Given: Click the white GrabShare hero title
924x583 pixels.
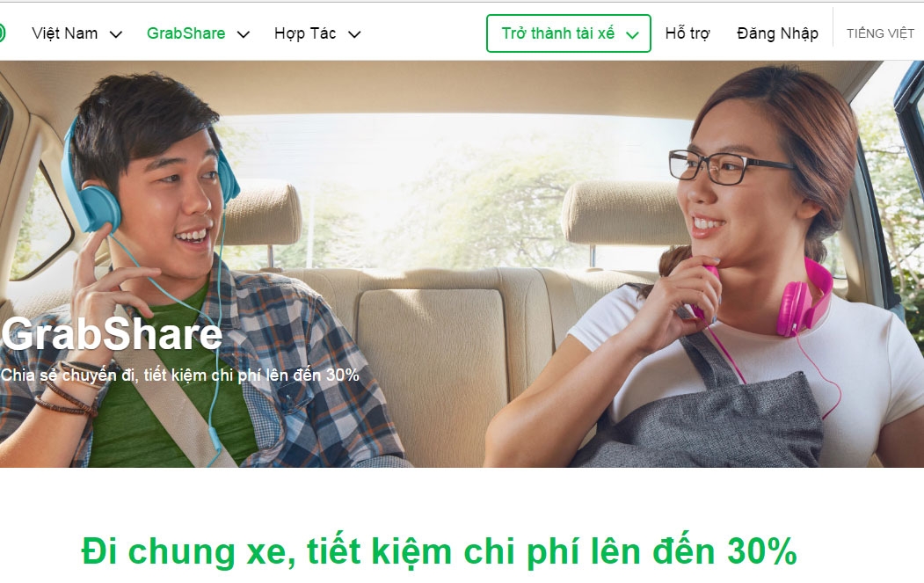Looking at the screenshot, I should click(x=112, y=334).
